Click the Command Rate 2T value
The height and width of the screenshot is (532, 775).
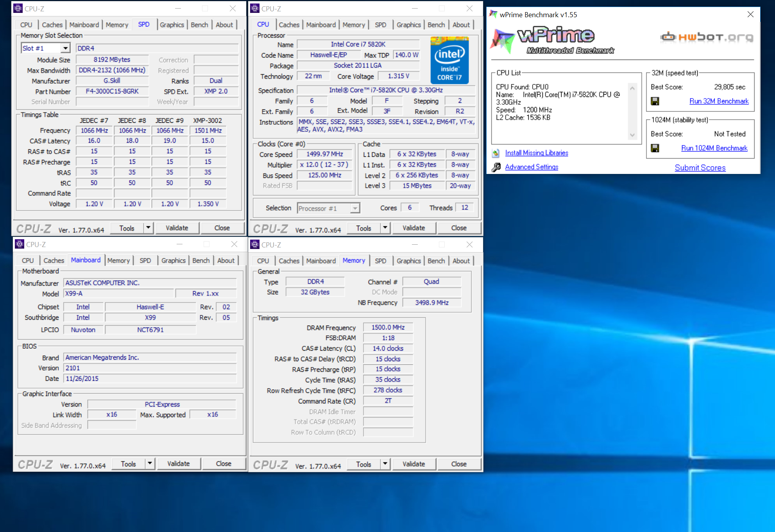coord(388,401)
